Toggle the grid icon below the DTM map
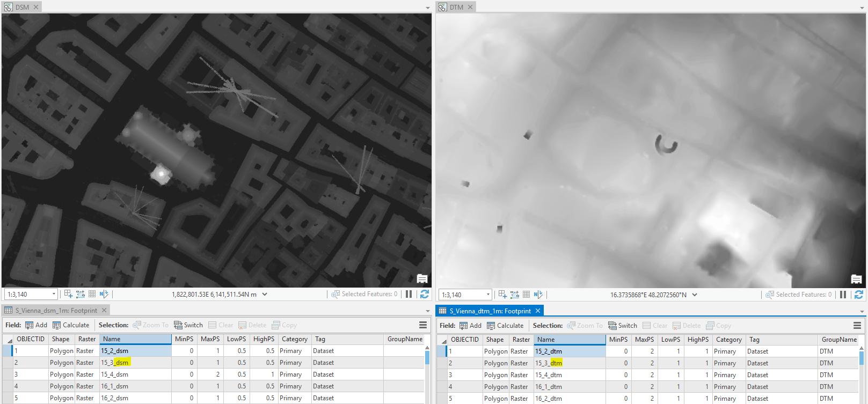The image size is (868, 404). (x=527, y=295)
